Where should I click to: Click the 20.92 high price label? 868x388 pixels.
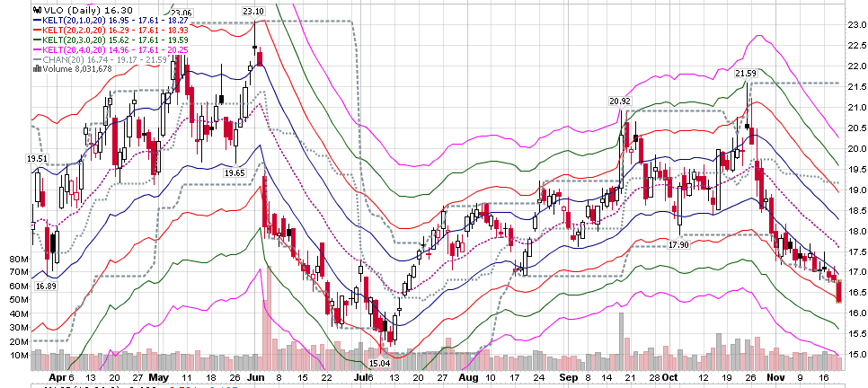coord(619,101)
